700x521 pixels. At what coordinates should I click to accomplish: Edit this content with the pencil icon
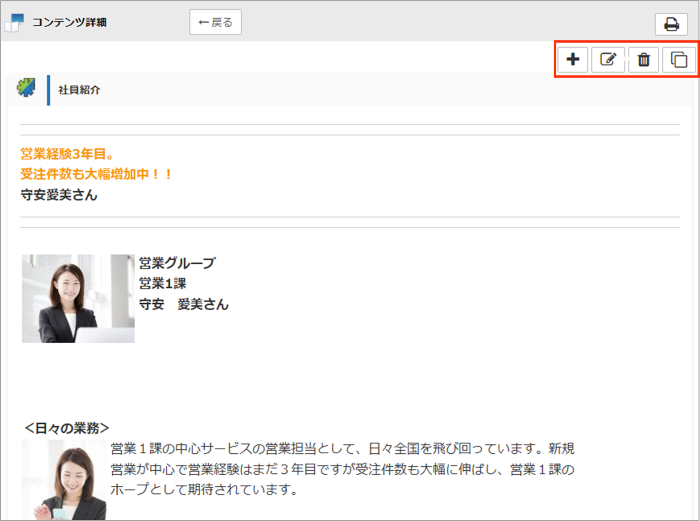[x=608, y=59]
